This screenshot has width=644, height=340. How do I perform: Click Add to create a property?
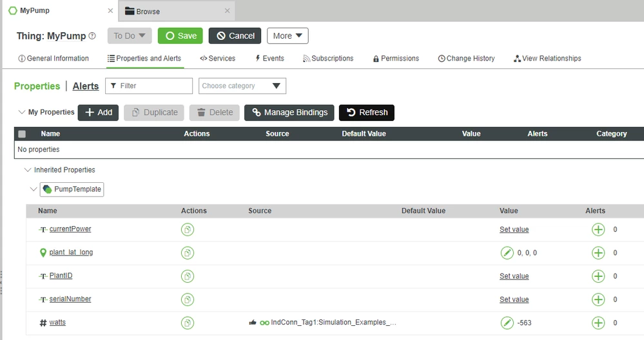pyautogui.click(x=98, y=113)
